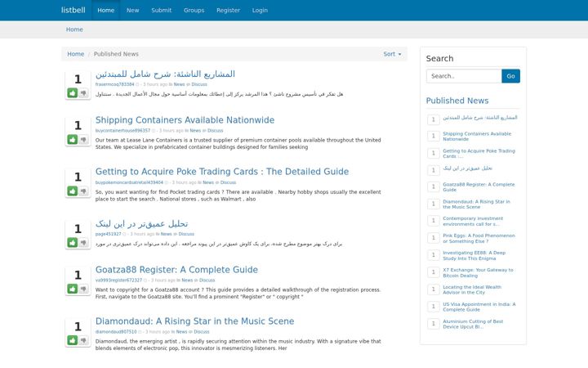This screenshot has width=588, height=368.
Task: Click sidebar vote count beside X7 Exchange
Action: [434, 272]
